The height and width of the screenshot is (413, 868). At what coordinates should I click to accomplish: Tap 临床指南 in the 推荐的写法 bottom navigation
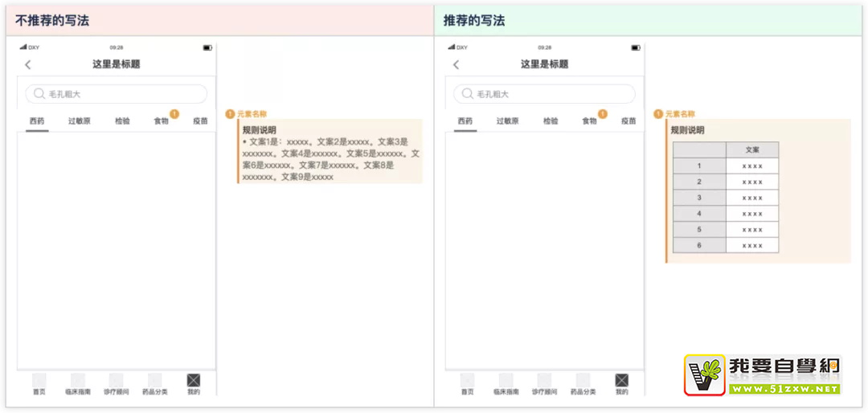(x=506, y=383)
